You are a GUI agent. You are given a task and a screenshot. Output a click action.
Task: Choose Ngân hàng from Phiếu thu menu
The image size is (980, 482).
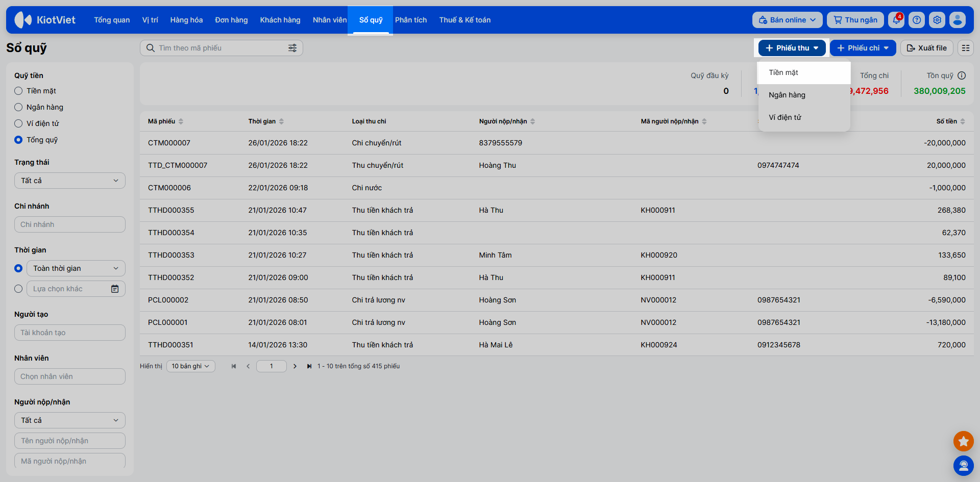[x=787, y=95]
